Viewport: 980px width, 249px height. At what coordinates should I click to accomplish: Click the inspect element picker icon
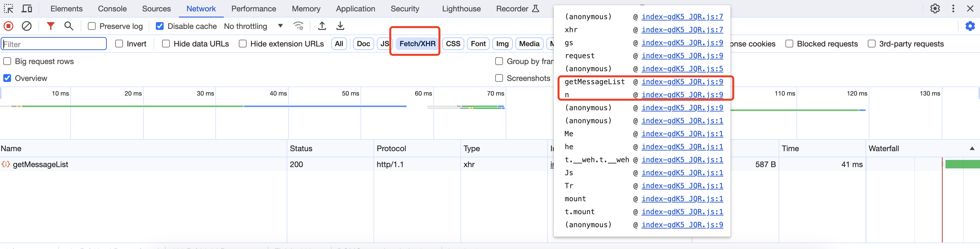coord(8,8)
